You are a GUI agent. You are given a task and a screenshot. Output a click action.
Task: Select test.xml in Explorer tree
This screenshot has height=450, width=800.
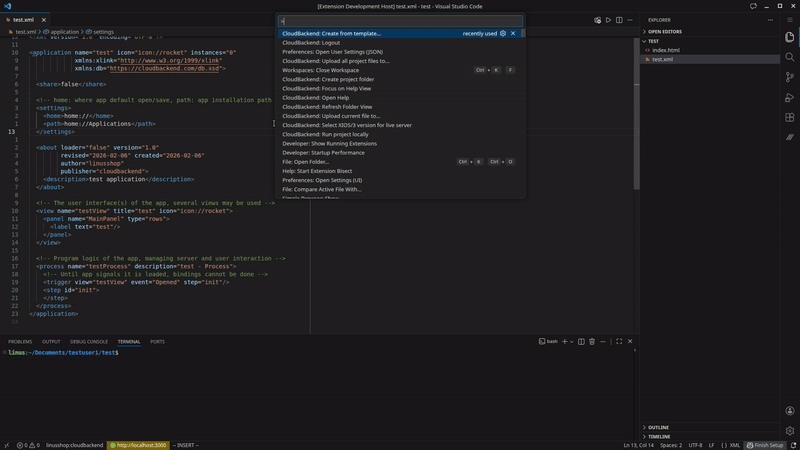pos(710,59)
